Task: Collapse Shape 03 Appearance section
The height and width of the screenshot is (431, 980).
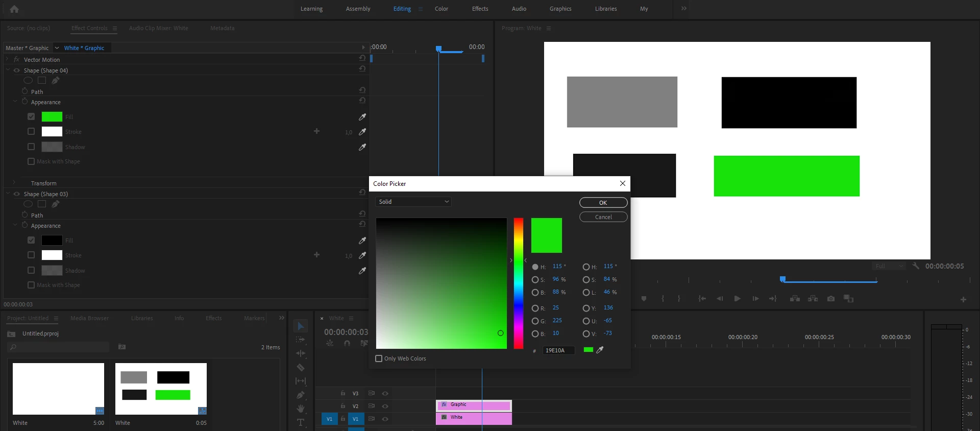Action: click(15, 225)
